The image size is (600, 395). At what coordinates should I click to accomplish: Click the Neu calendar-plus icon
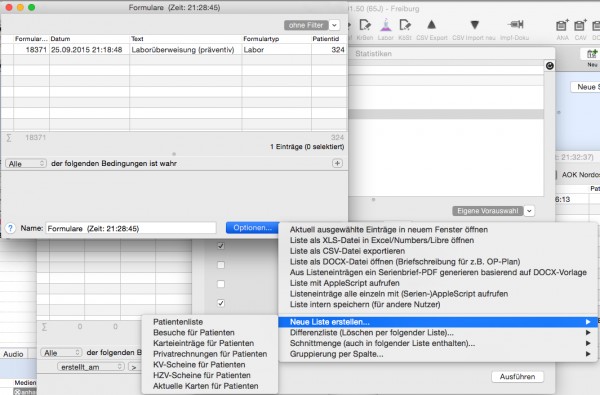pyautogui.click(x=592, y=54)
